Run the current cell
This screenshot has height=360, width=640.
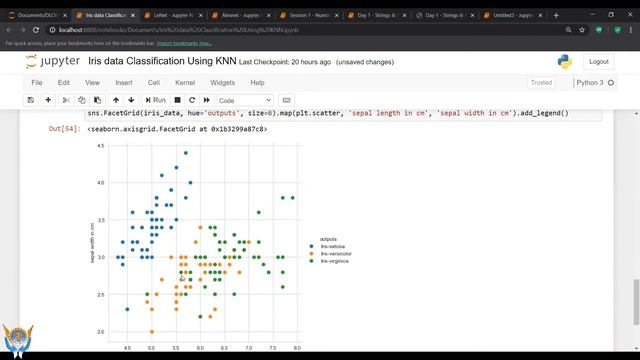pos(156,100)
